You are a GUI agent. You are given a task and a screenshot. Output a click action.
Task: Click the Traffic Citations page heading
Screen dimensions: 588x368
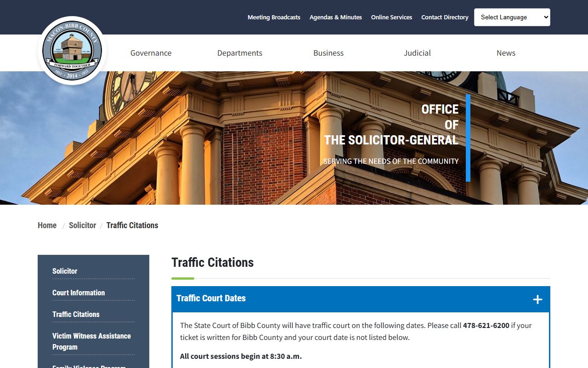point(213,262)
